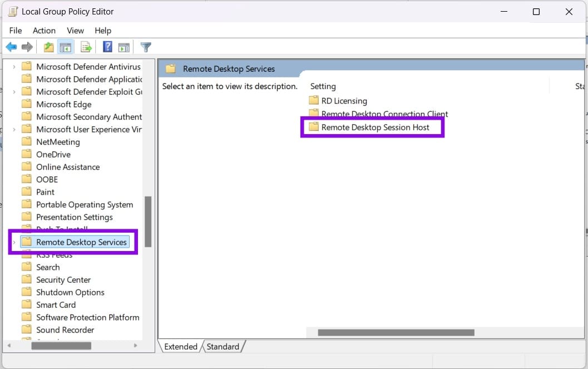
Task: Select Remote Desktop Services in tree
Action: [x=75, y=242]
